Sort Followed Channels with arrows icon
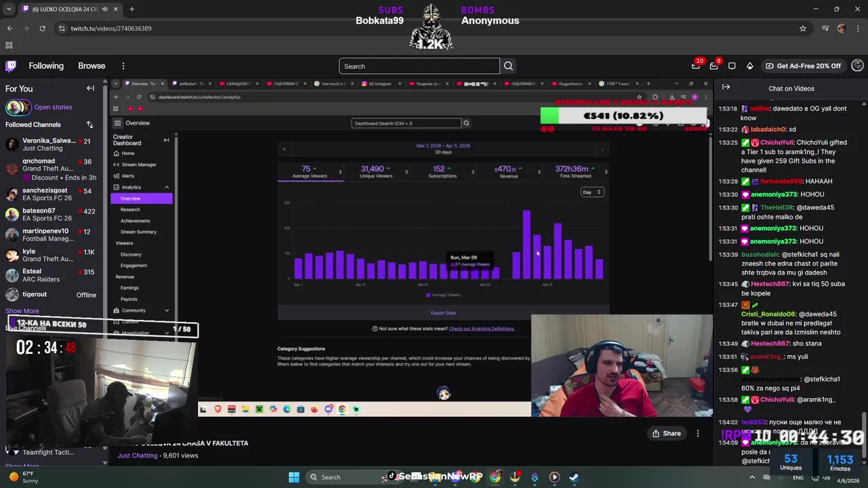This screenshot has width=868, height=488. (x=90, y=125)
